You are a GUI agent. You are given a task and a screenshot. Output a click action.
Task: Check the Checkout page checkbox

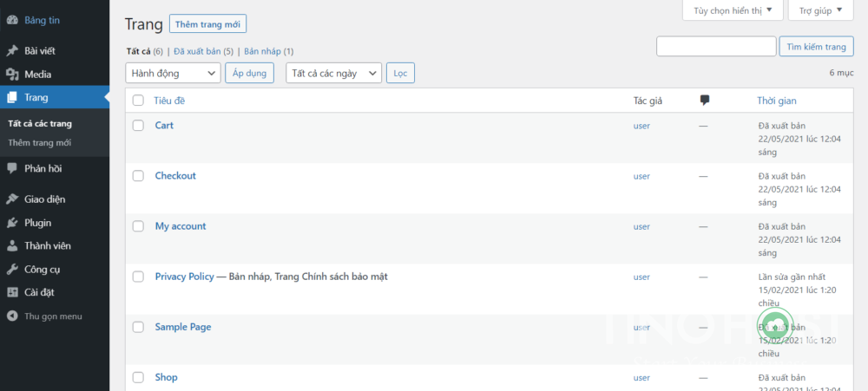pos(138,176)
